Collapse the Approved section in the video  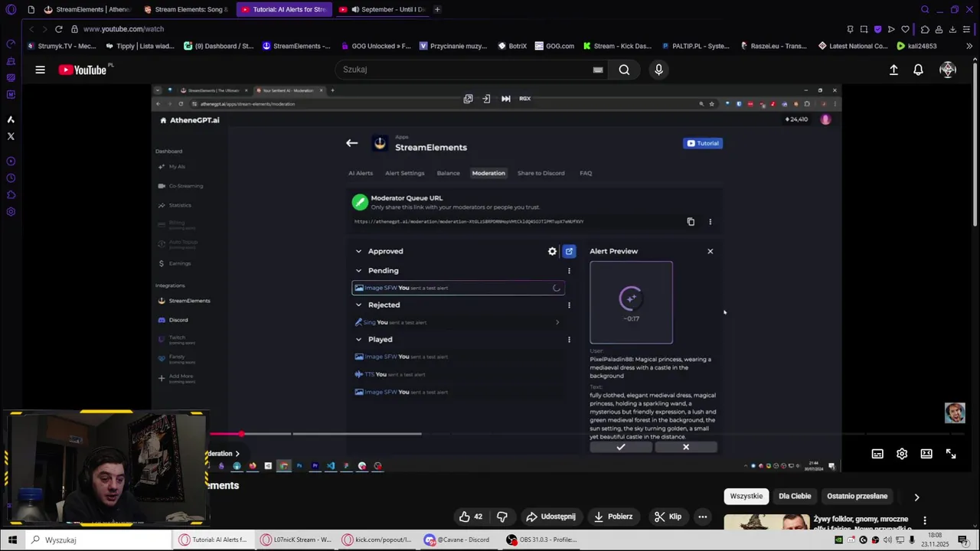(x=358, y=251)
